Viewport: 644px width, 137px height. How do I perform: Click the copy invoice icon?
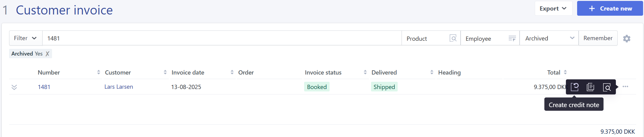pyautogui.click(x=590, y=87)
